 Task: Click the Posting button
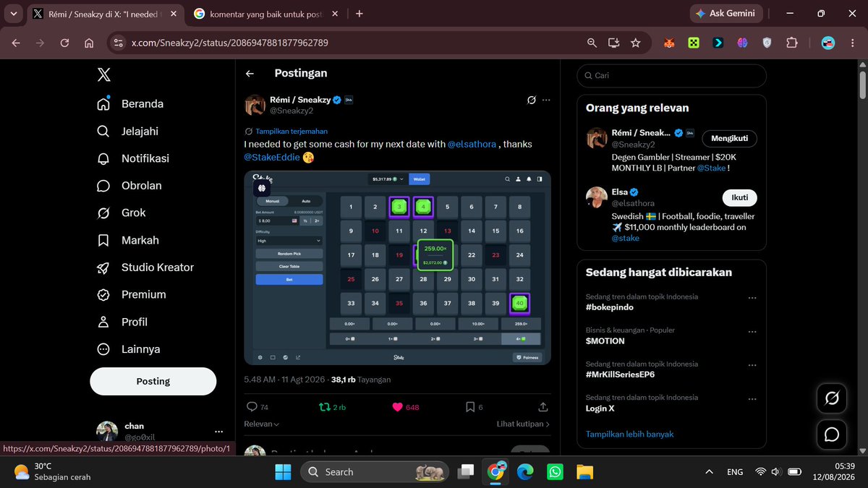153,381
